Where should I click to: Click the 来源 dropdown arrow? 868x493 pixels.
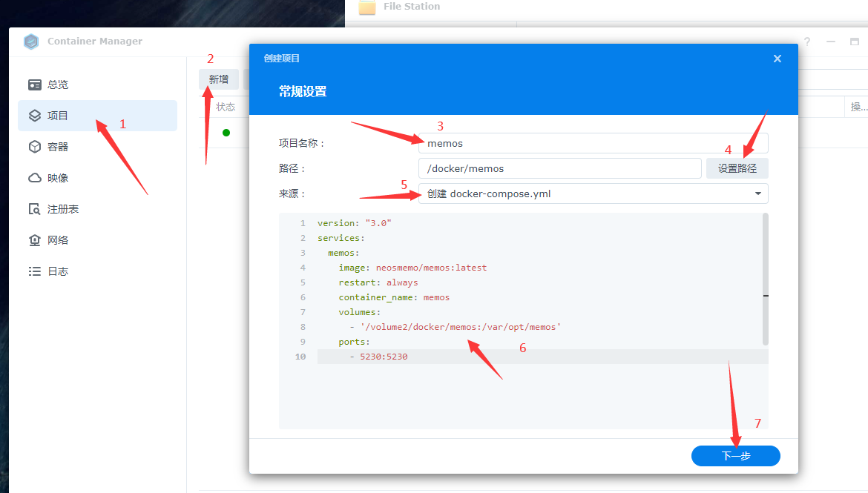758,193
